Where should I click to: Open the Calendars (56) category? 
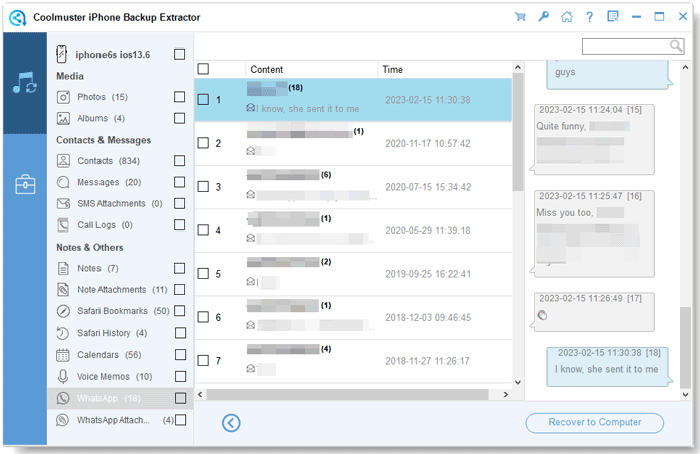pyautogui.click(x=109, y=355)
